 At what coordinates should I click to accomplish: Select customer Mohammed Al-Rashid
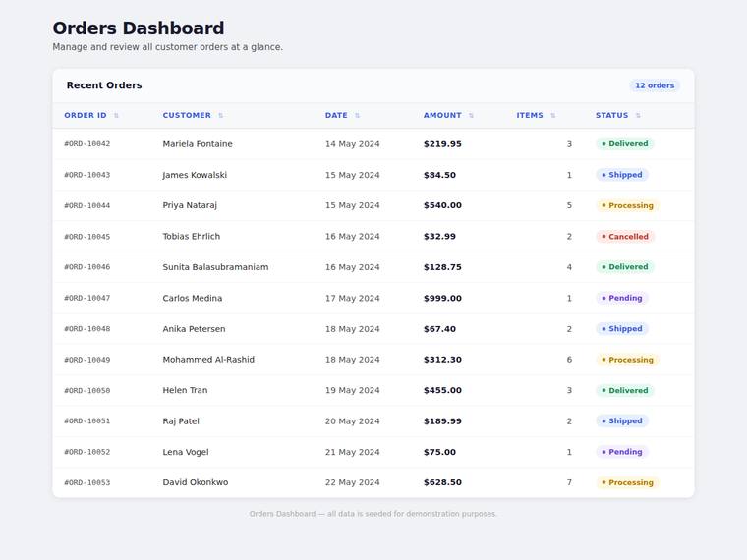pyautogui.click(x=208, y=360)
